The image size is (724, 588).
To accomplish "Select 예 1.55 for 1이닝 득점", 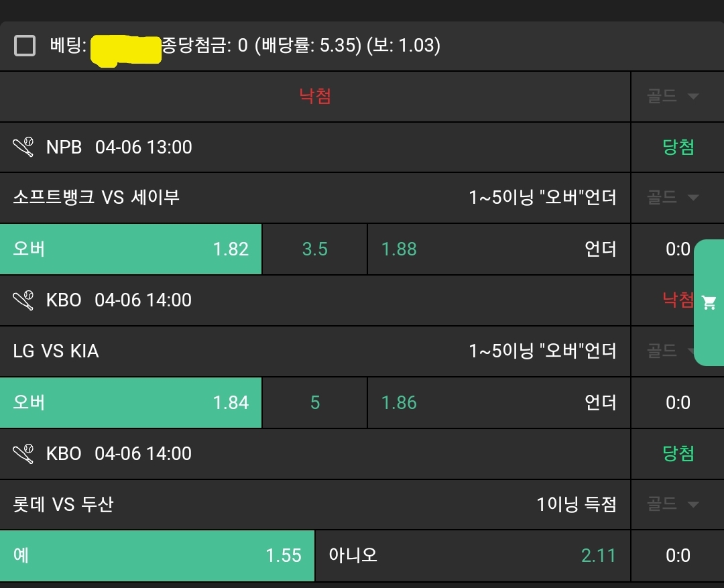I will (x=157, y=555).
